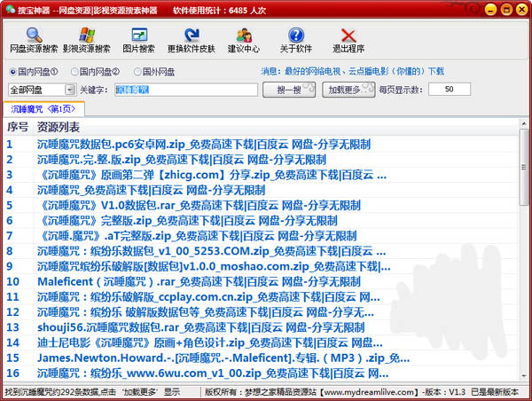Open result 2 沉睡魔咒.完.整.版.zip
Image resolution: width=532 pixels, height=401 pixels.
182,160
